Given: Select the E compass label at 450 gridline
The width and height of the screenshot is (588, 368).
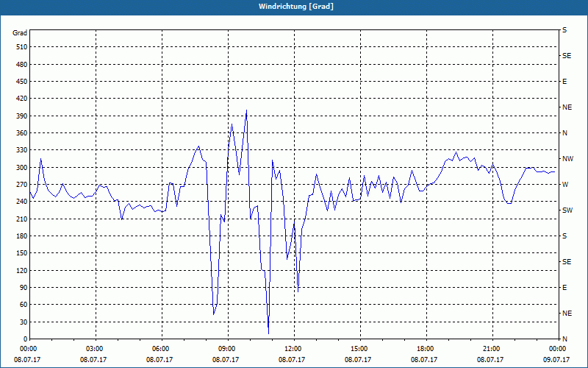Looking at the screenshot, I should point(564,82).
